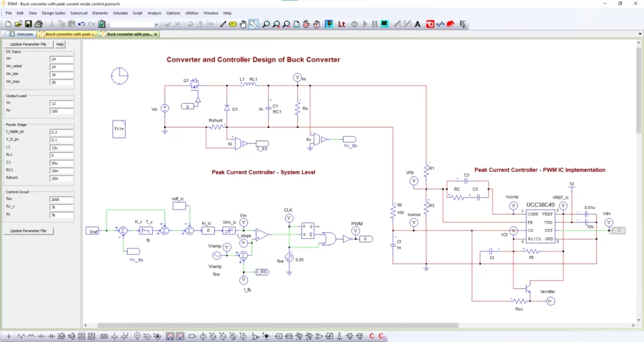Click the Save file icon

coord(28,24)
